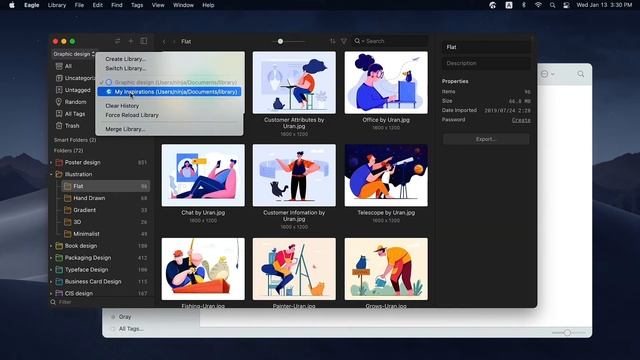This screenshot has width=640, height=360.
Task: Open the filter funnel icon
Action: point(344,41)
